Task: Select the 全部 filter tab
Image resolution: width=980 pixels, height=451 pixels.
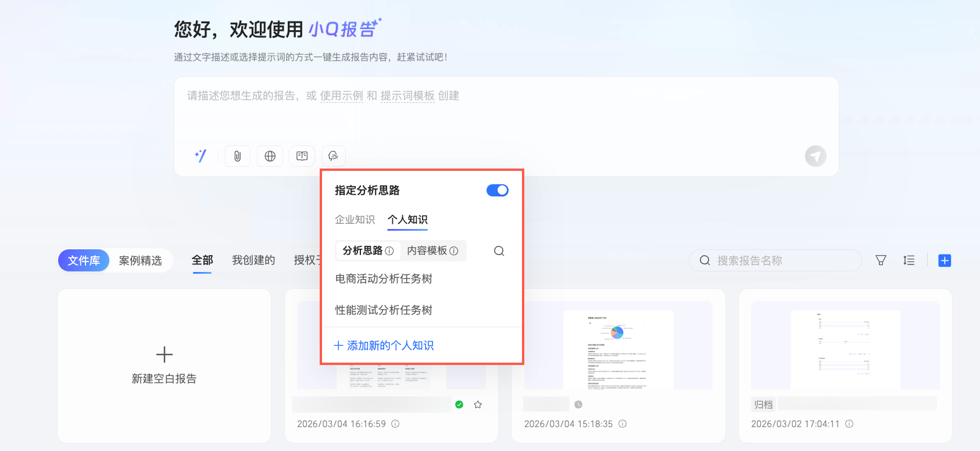Action: pyautogui.click(x=202, y=260)
